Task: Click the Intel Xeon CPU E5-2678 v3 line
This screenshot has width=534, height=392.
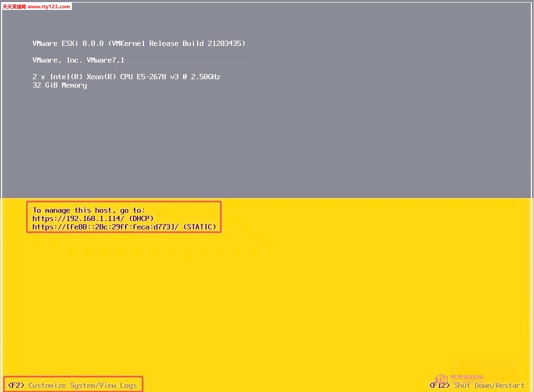Action: pos(126,77)
